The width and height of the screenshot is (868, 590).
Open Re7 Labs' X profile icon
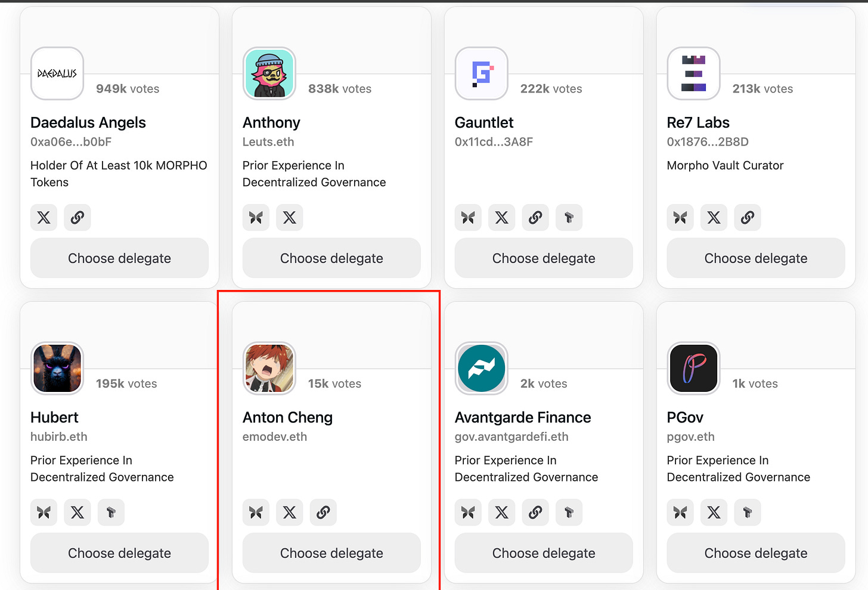714,218
